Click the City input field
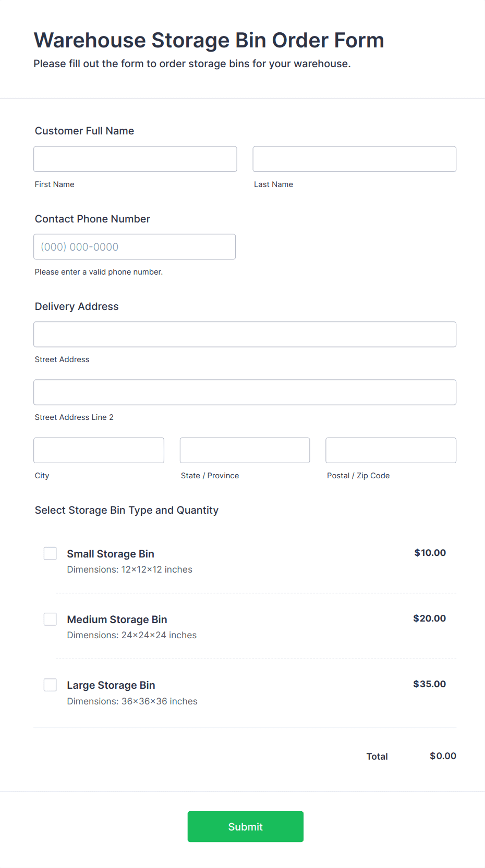The image size is (485, 868). [x=99, y=450]
